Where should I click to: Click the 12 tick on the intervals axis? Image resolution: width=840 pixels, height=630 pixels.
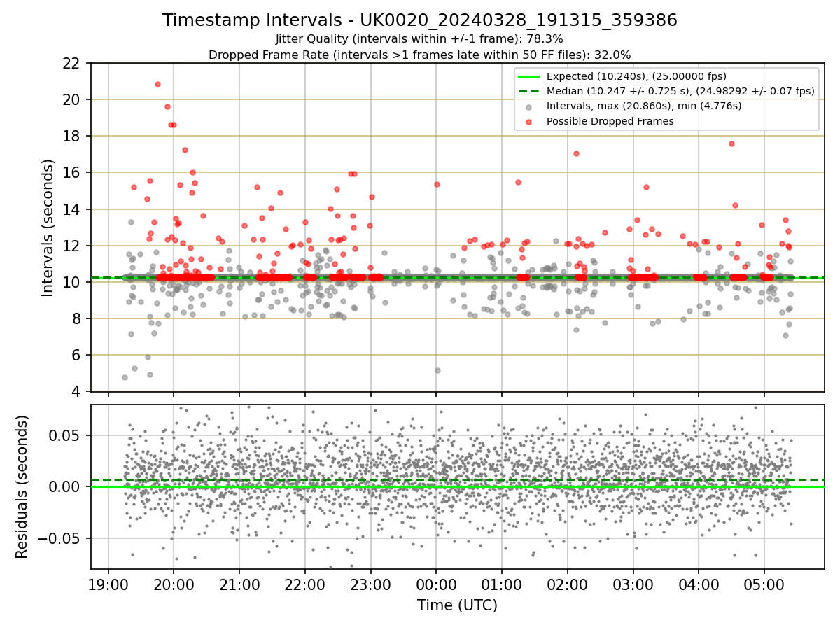(x=71, y=246)
